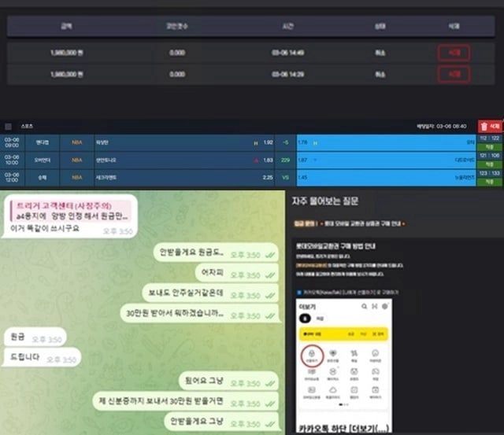Expand the Lotte mobile voucher FAQ entry
This screenshot has height=435, width=504.
click(350, 223)
